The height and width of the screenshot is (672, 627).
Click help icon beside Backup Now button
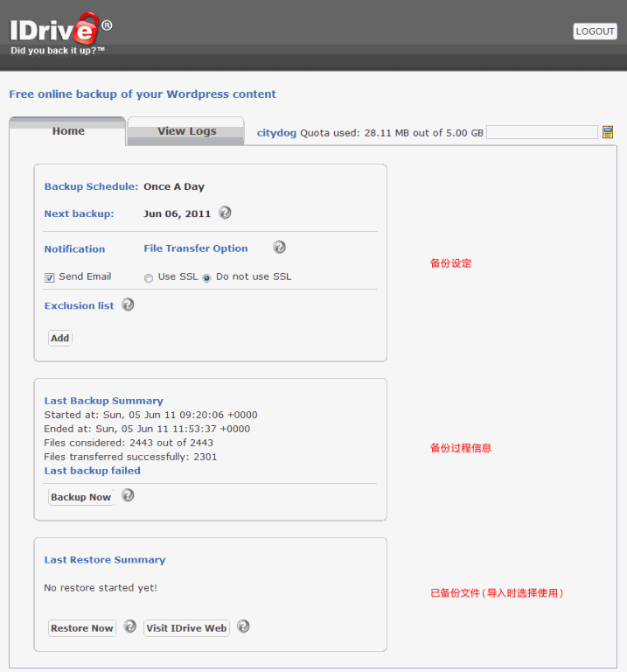click(x=128, y=495)
